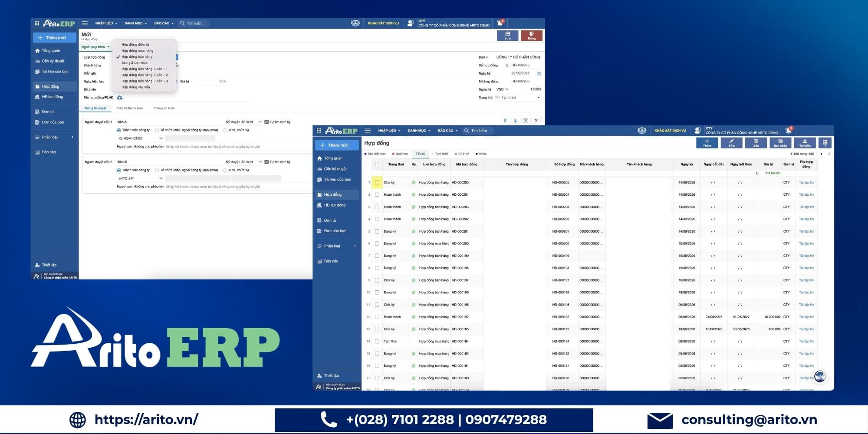868x434 pixels.
Task: Choose Hợp đồng vay vốn from the contract type list
Action: pyautogui.click(x=136, y=87)
